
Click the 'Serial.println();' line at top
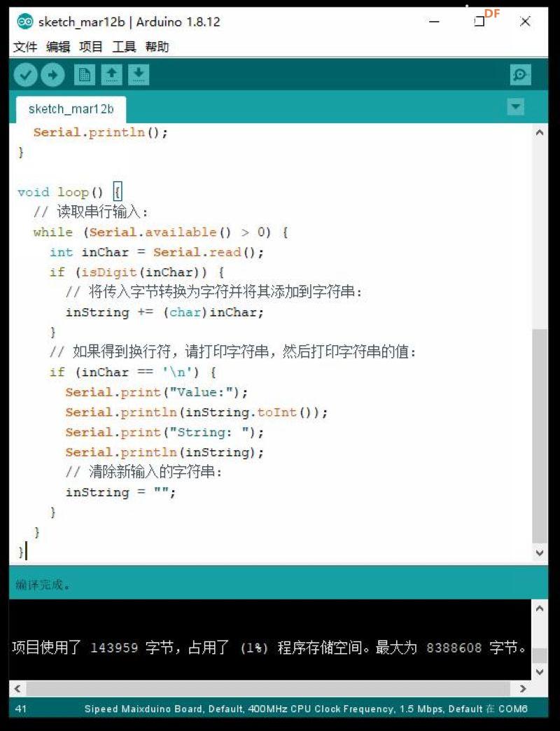tap(101, 132)
